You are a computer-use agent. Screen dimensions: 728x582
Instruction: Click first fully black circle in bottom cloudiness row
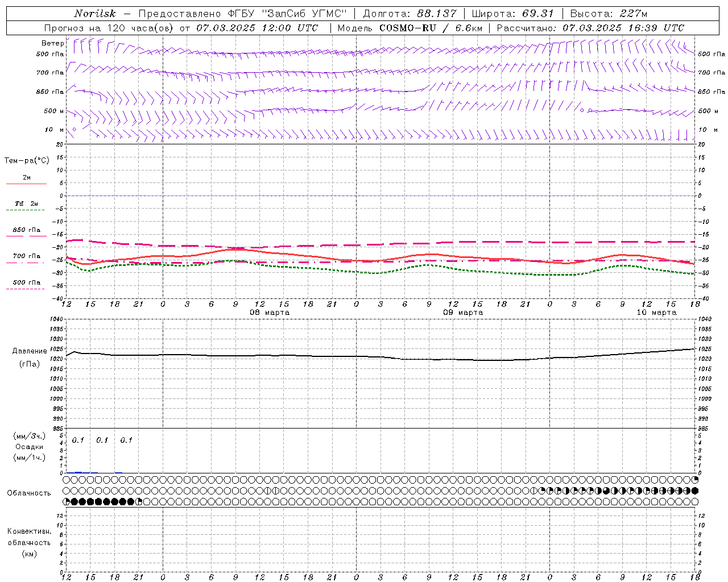point(74,501)
